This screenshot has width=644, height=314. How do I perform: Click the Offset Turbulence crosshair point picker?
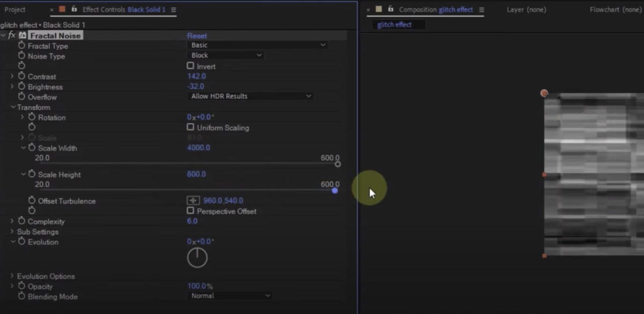193,200
